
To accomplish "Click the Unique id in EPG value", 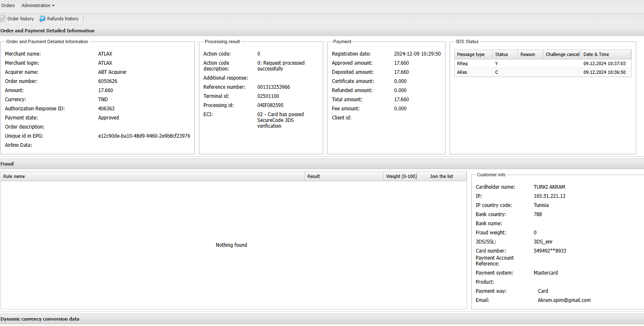I will [144, 136].
